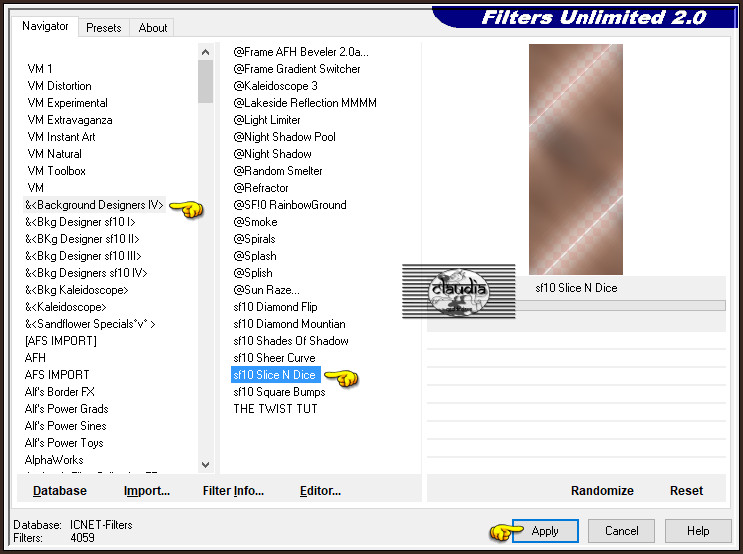Choose @SF!0 RainbowGround filter
The height and width of the screenshot is (554, 743).
[x=290, y=205]
